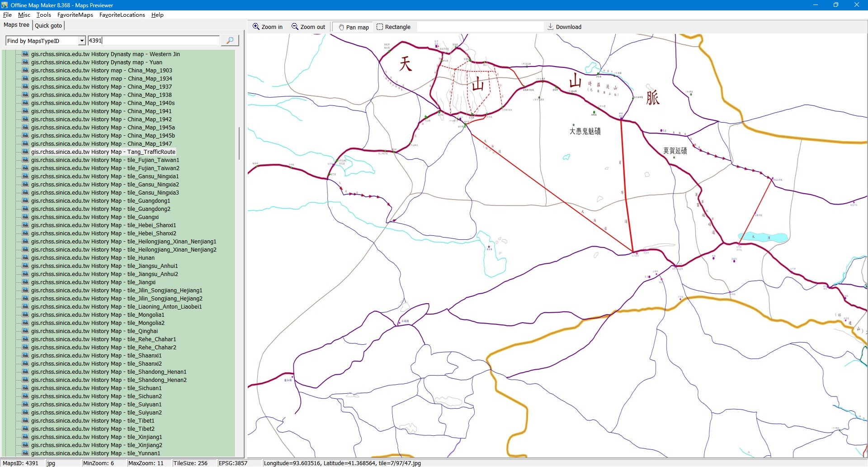
Task: Switch to the Quick goto tab
Action: coord(48,26)
